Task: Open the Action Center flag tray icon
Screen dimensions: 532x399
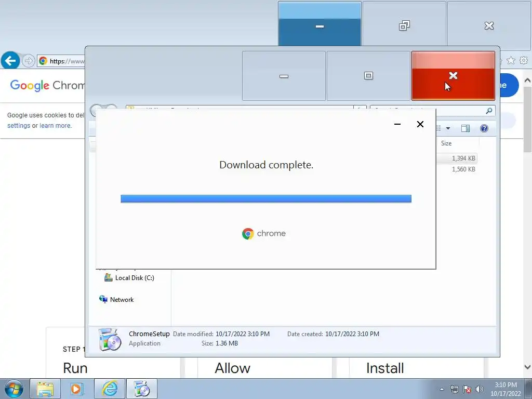Action: click(x=467, y=389)
